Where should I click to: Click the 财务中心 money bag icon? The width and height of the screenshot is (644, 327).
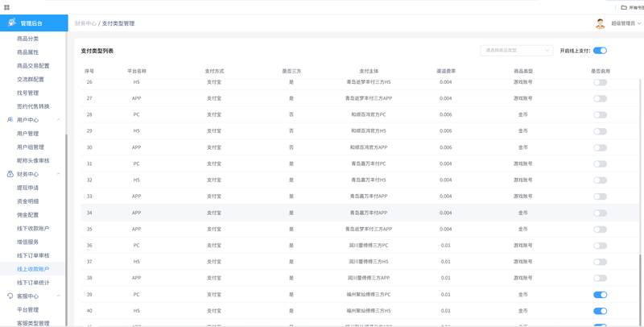tap(10, 174)
